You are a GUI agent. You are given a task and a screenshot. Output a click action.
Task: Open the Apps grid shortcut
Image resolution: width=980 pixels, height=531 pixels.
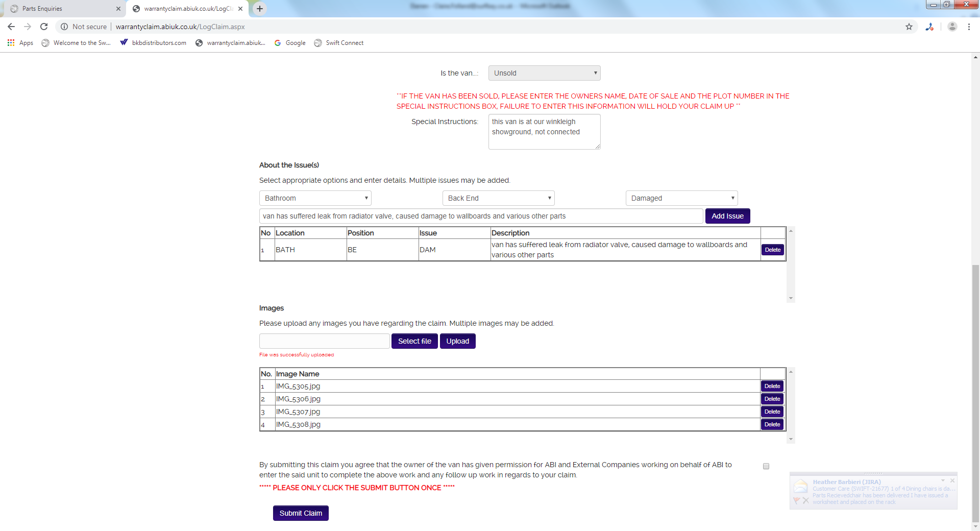[20, 43]
